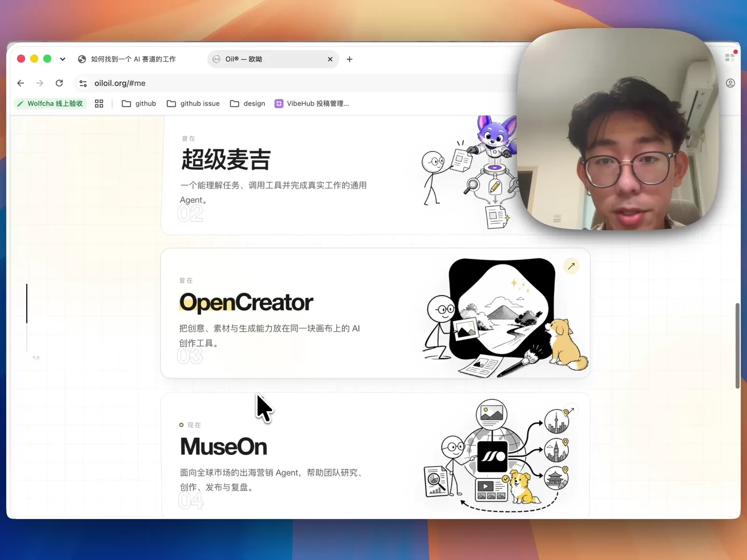Image resolution: width=747 pixels, height=560 pixels.
Task: Open the github issue bookmark folder
Action: tap(193, 104)
